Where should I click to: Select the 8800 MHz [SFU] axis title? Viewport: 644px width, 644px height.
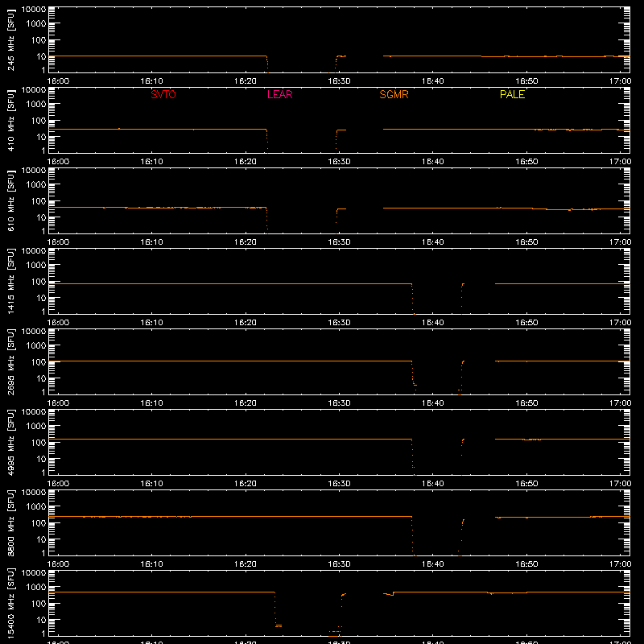tap(10, 522)
